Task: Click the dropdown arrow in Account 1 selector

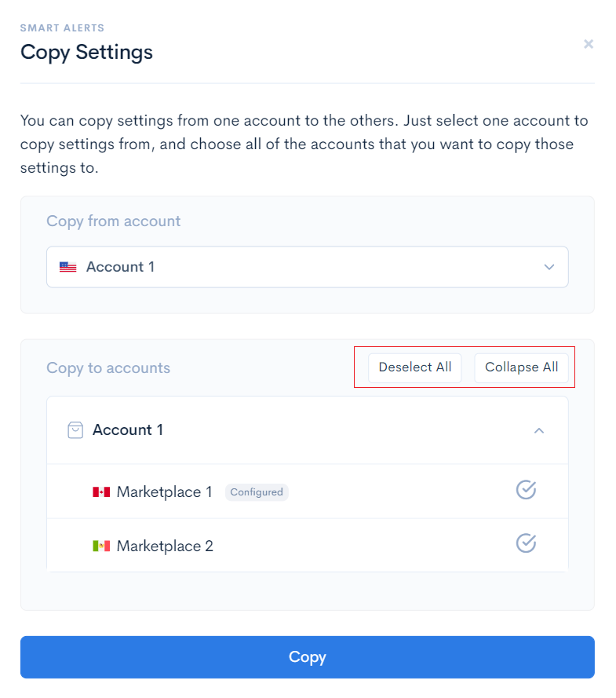Action: tap(549, 267)
